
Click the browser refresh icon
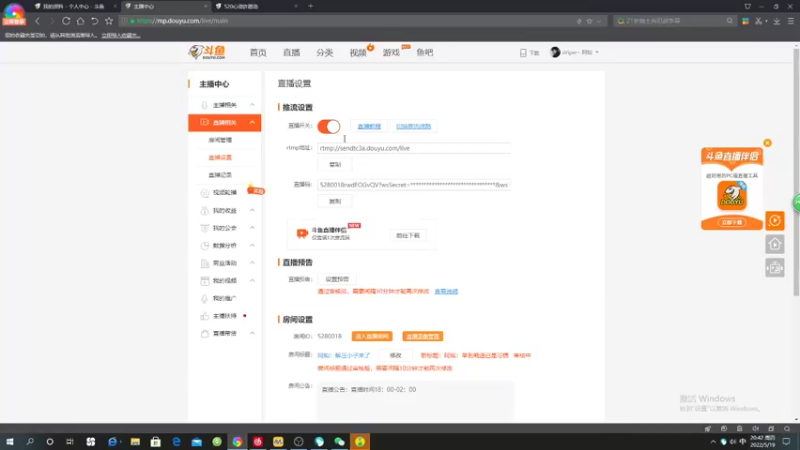pyautogui.click(x=66, y=21)
